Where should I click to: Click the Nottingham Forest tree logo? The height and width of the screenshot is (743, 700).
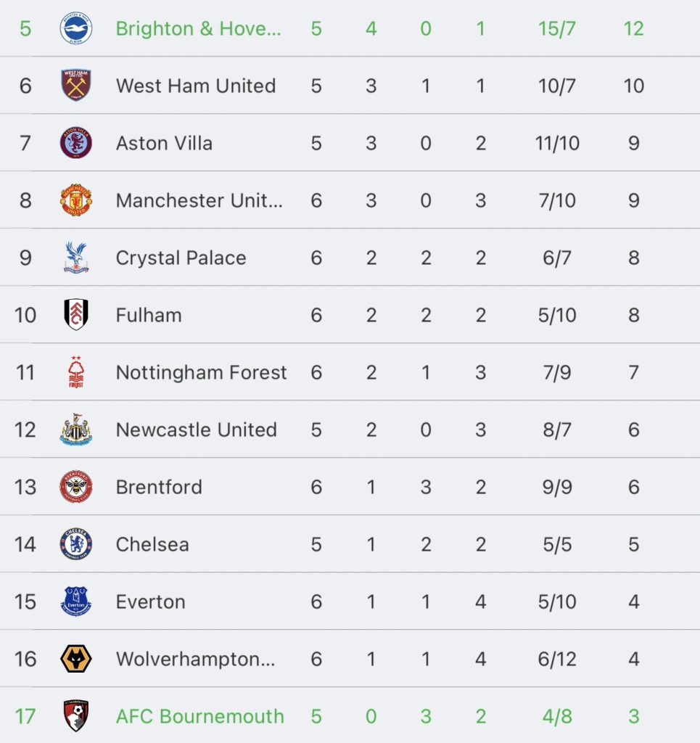[x=76, y=372]
